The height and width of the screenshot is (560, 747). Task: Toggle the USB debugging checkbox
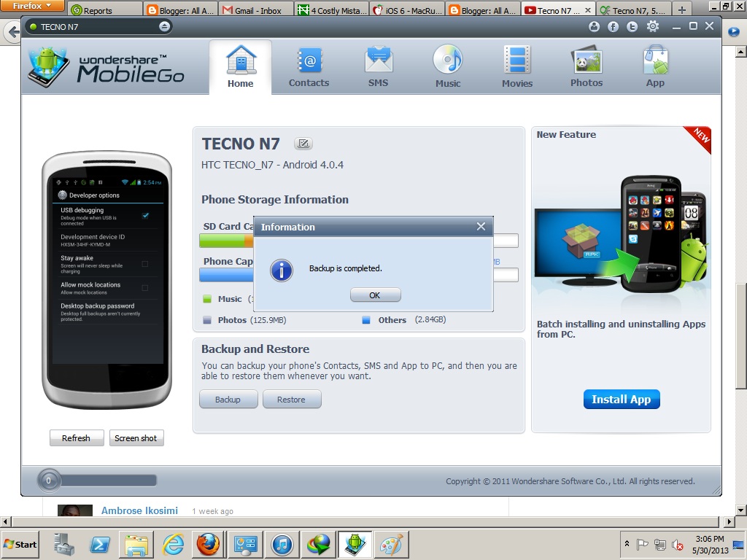click(x=145, y=215)
